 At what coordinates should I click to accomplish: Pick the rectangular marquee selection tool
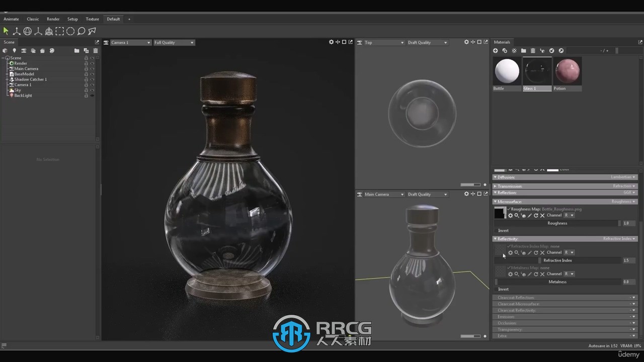pos(59,31)
